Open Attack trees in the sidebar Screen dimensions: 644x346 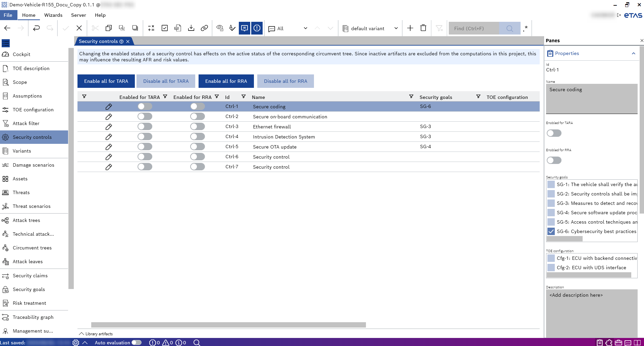[x=26, y=220]
